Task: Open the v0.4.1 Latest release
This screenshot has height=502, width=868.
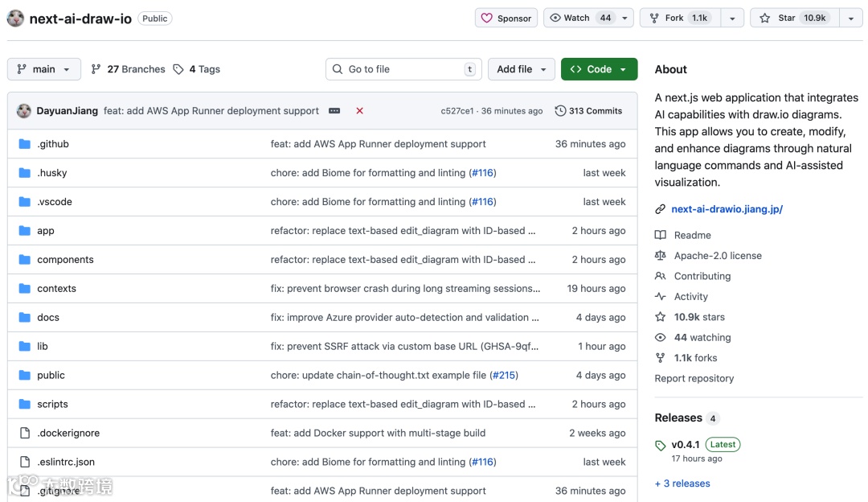Action: click(686, 444)
